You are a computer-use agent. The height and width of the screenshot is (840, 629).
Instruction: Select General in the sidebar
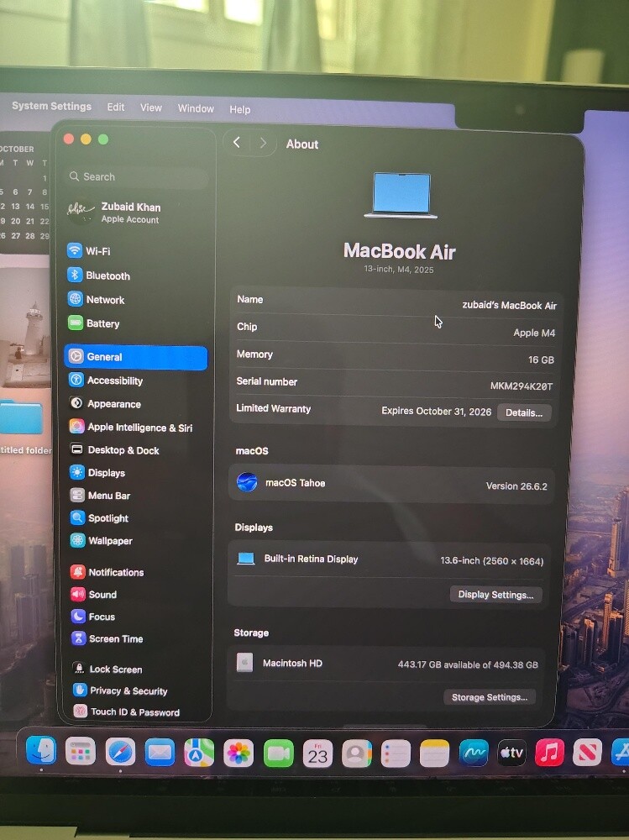tap(135, 357)
